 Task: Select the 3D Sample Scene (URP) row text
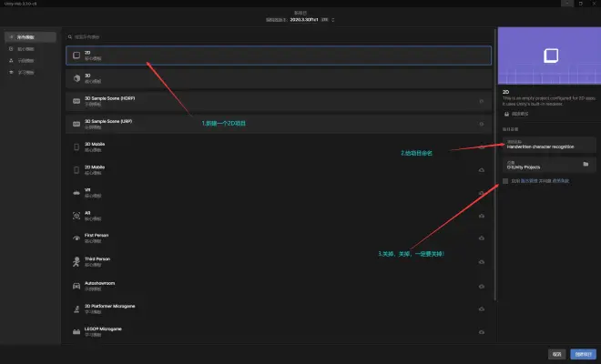pyautogui.click(x=108, y=121)
